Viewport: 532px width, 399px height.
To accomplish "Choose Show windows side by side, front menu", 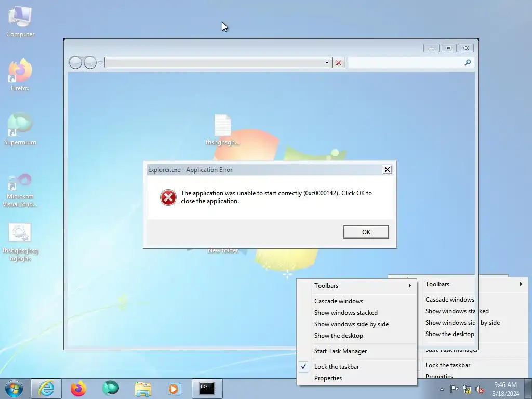I will (x=357, y=324).
